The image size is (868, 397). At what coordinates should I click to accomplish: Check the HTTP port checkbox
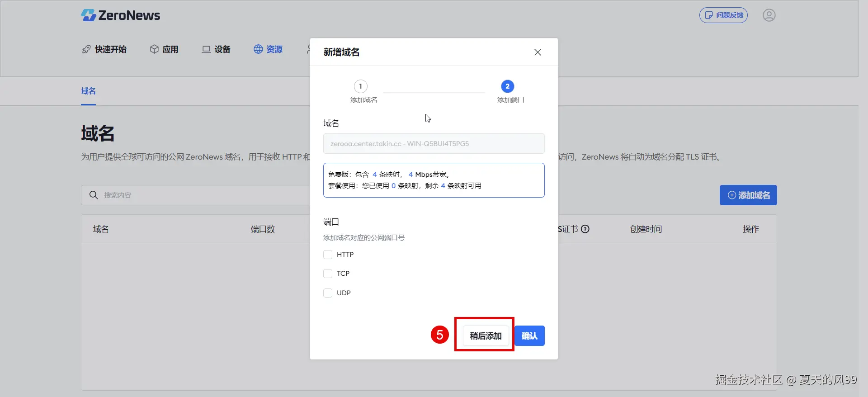[328, 255]
